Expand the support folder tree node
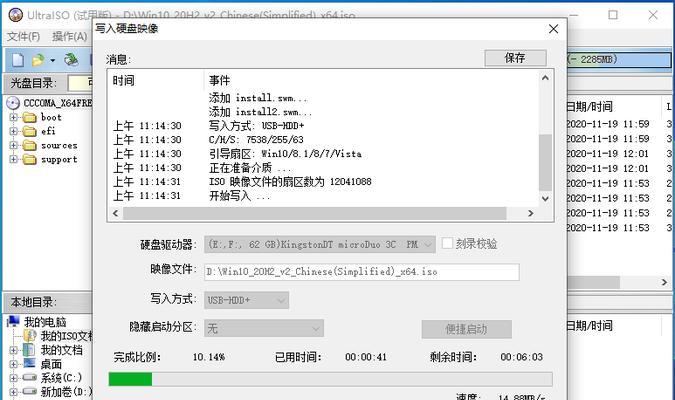 click(x=13, y=159)
